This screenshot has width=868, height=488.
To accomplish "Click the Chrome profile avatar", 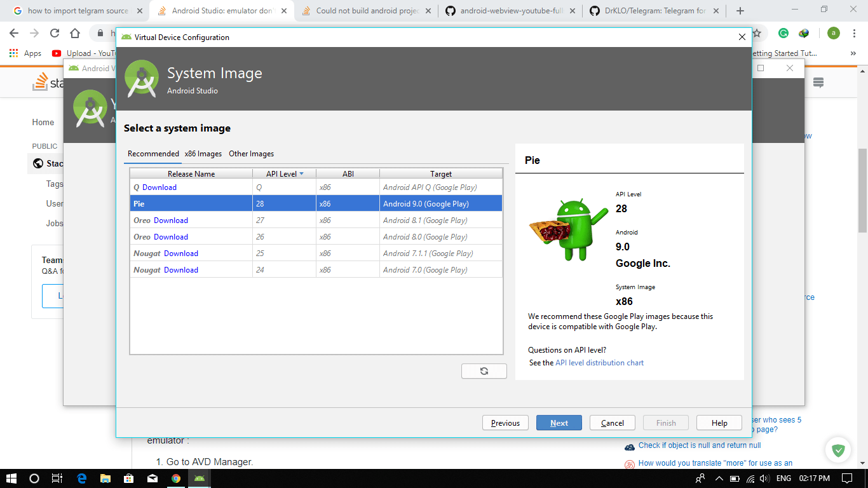I will [834, 33].
